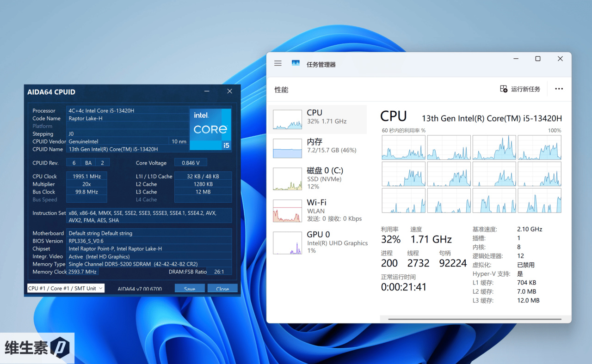Screen dimensions: 592x364
Task: Click the thread count '2732' under 线程
Action: pos(419,263)
